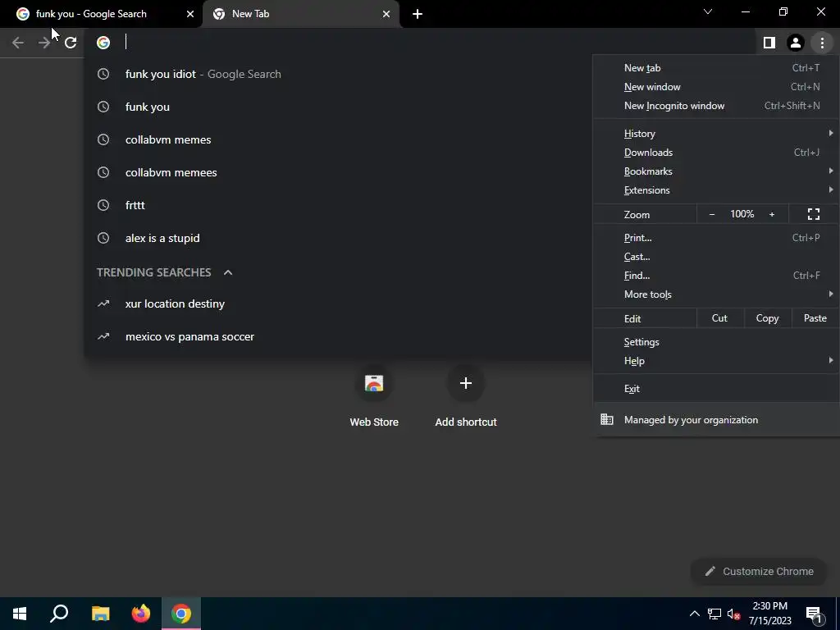Choose Cast... from the menu
This screenshot has width=840, height=630.
point(716,257)
